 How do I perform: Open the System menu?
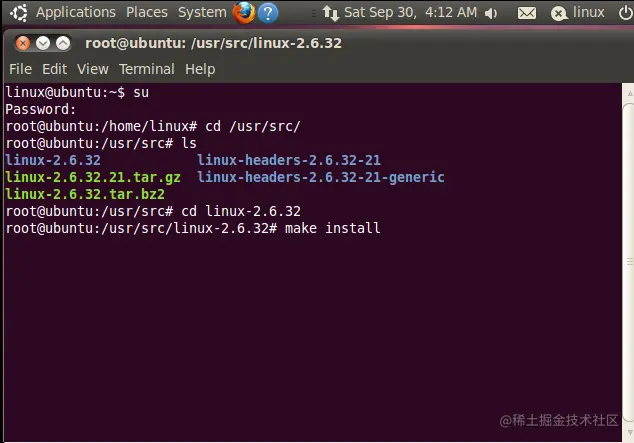pos(202,12)
